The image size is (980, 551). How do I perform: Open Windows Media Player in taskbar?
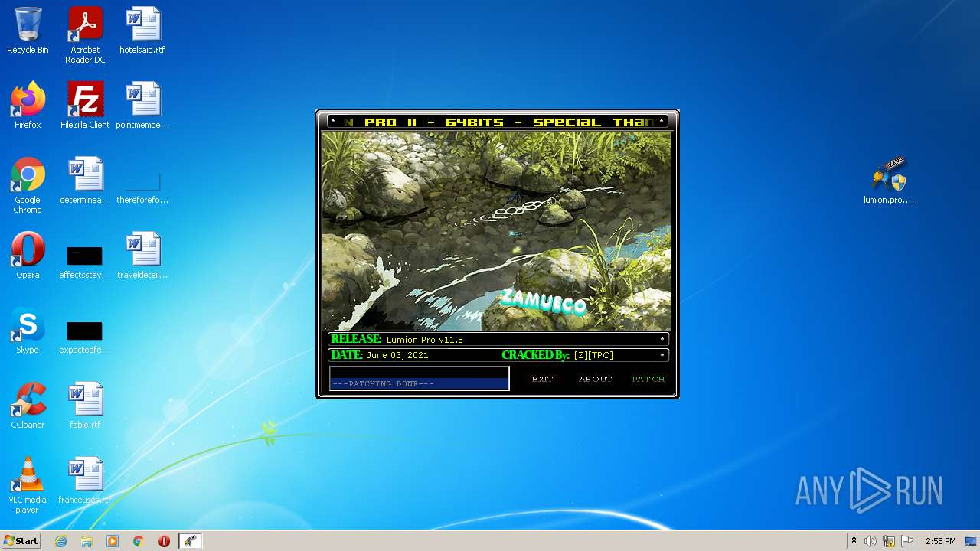(x=113, y=541)
